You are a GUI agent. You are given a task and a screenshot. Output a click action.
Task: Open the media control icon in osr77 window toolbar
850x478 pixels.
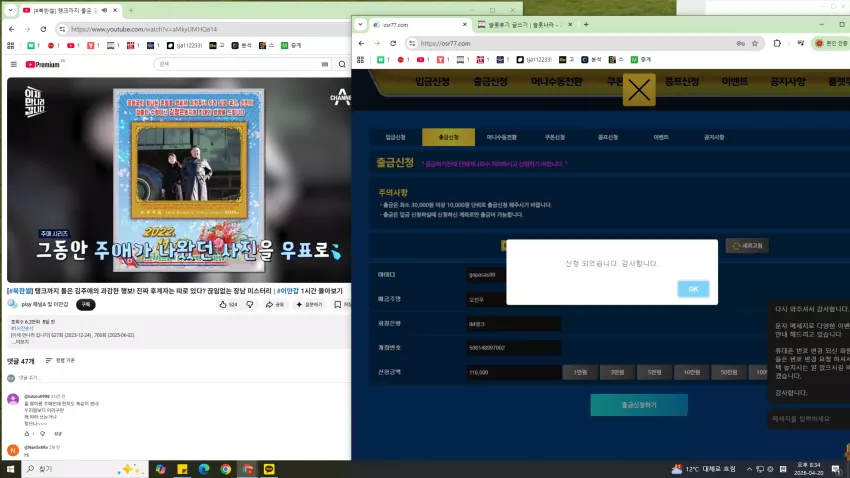(801, 43)
